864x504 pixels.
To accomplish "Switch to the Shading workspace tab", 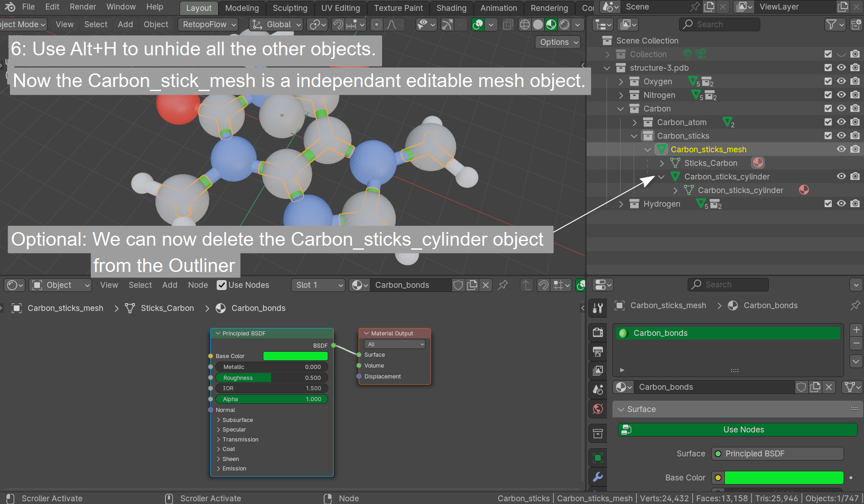I will click(x=451, y=8).
